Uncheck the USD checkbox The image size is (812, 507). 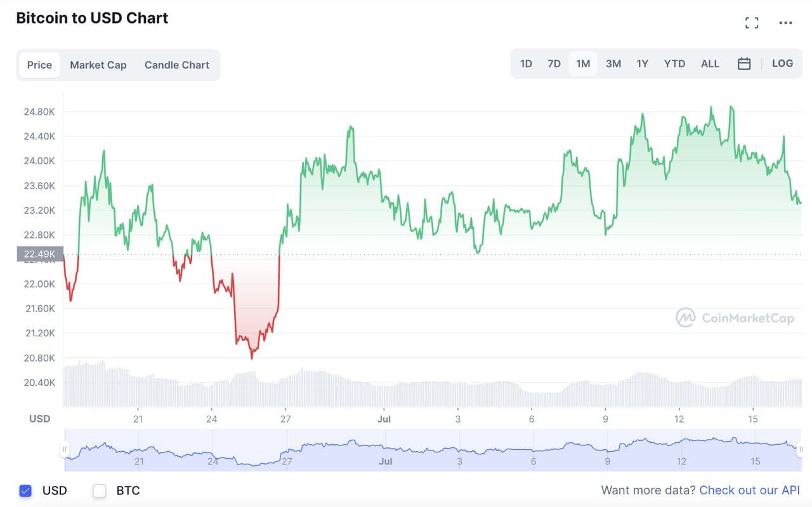[25, 491]
